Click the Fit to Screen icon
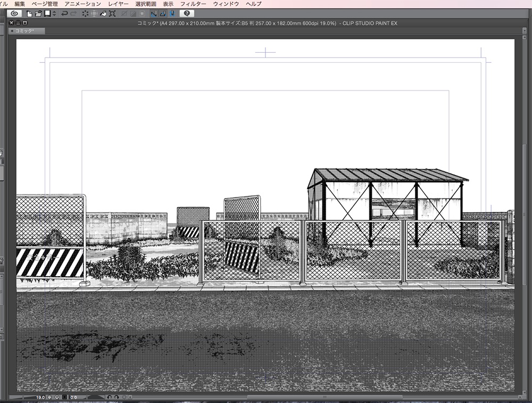 [64, 397]
